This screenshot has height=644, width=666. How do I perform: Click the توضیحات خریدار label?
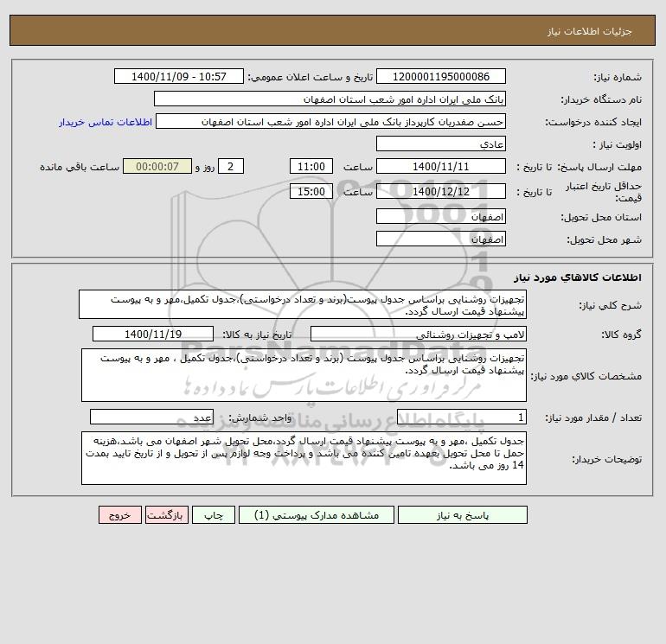[x=607, y=459]
